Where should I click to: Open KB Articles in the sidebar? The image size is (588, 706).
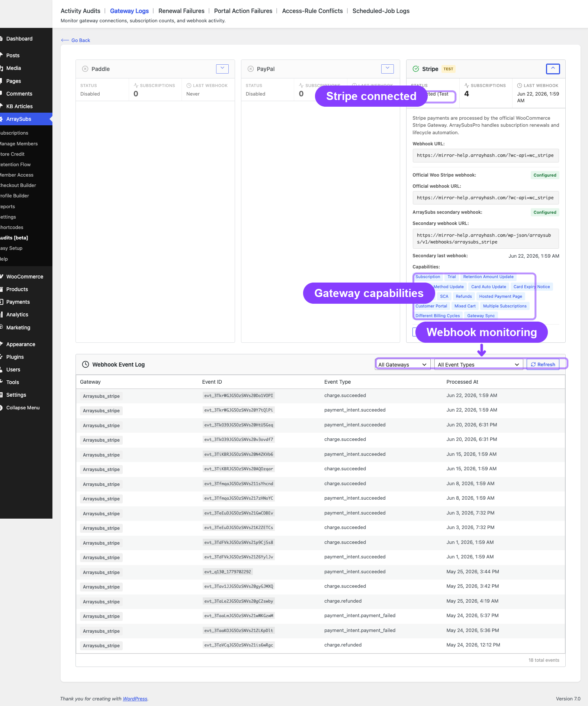(26, 106)
